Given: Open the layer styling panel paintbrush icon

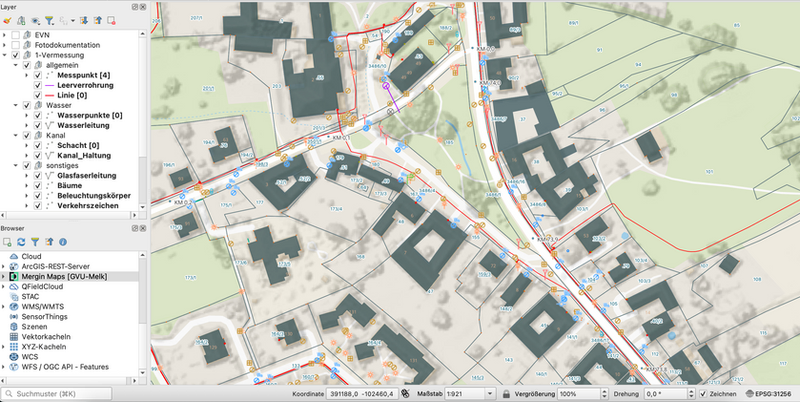Looking at the screenshot, I should point(7,20).
